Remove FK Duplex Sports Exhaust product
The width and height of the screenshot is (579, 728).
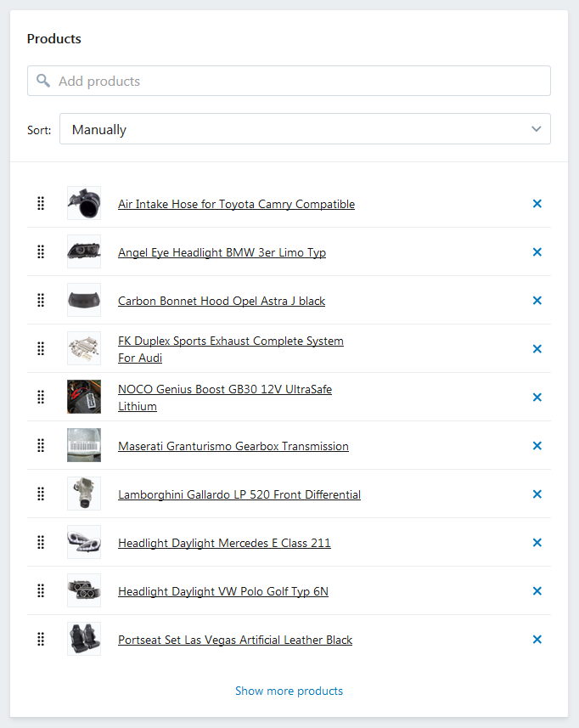pyautogui.click(x=537, y=348)
